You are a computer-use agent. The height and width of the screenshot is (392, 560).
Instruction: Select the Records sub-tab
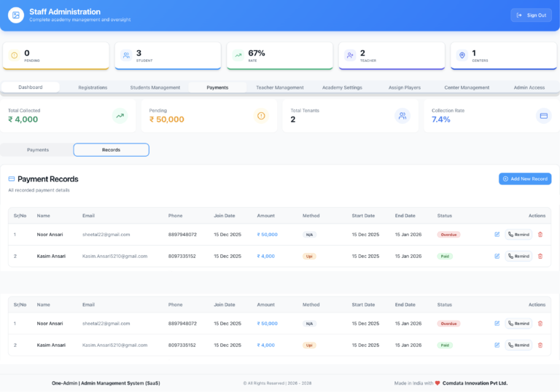pos(111,150)
